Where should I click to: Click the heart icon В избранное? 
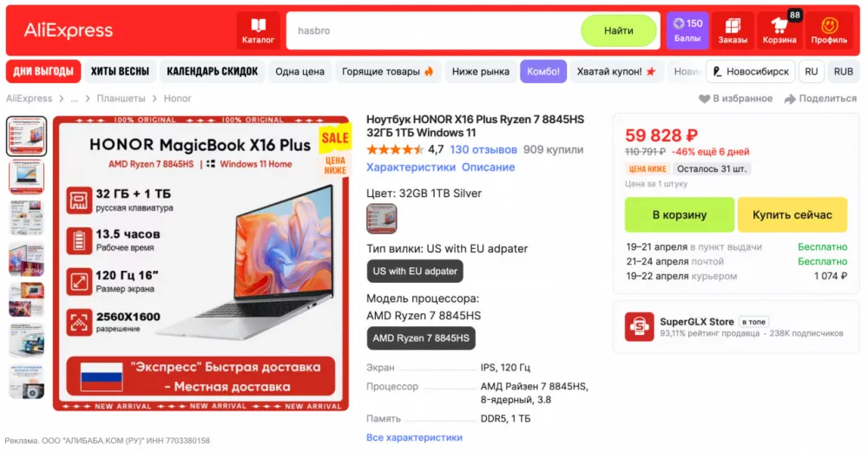[x=704, y=99]
